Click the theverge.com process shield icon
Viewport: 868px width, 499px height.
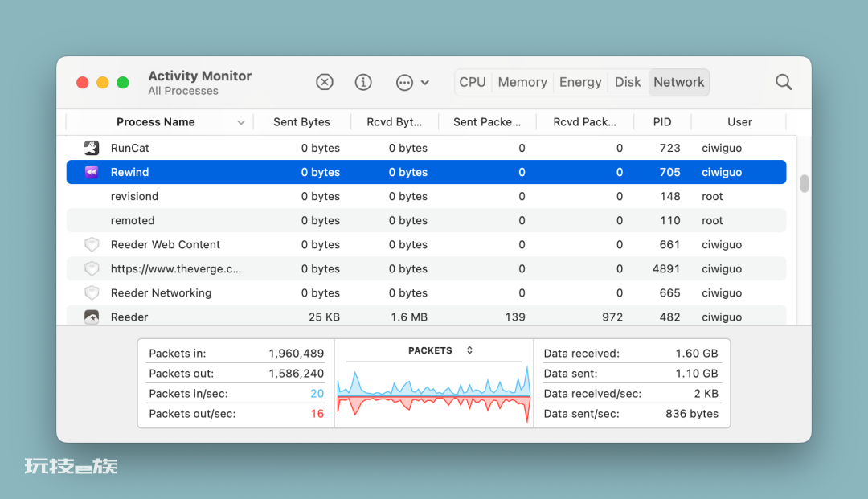(x=92, y=269)
